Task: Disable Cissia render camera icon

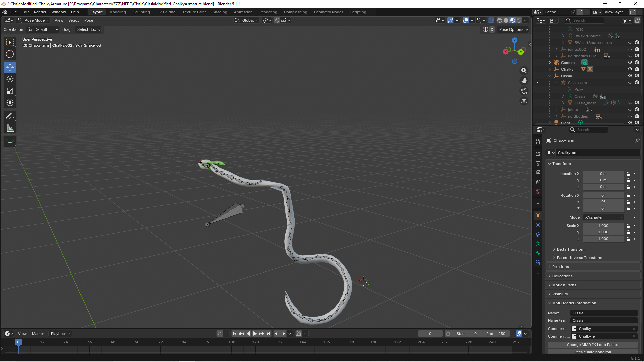Action: 637,76
